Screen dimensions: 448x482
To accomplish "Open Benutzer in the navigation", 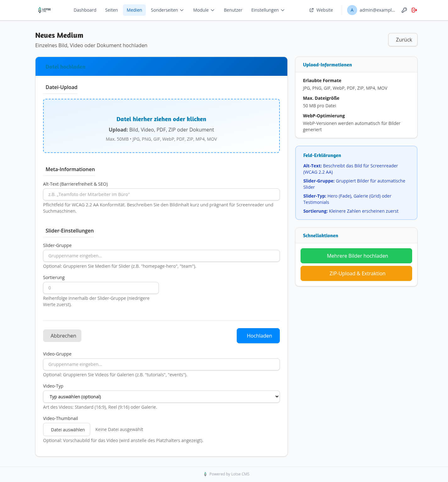I will pyautogui.click(x=233, y=10).
